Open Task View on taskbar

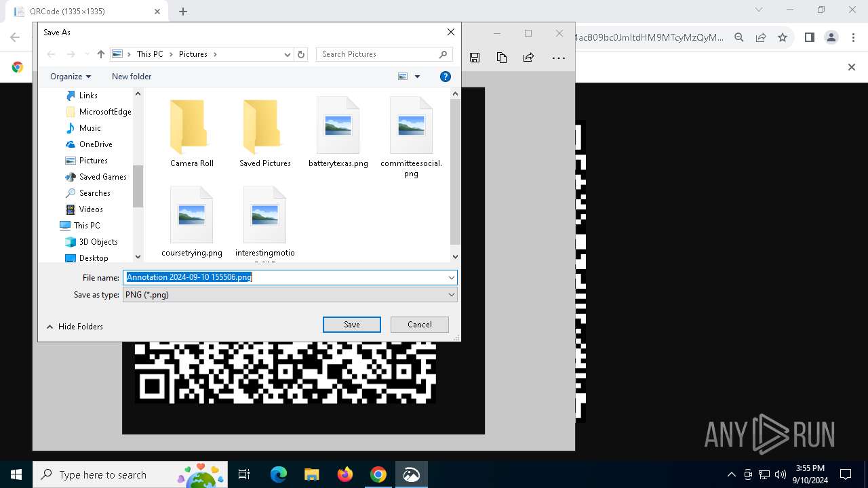coord(244,474)
